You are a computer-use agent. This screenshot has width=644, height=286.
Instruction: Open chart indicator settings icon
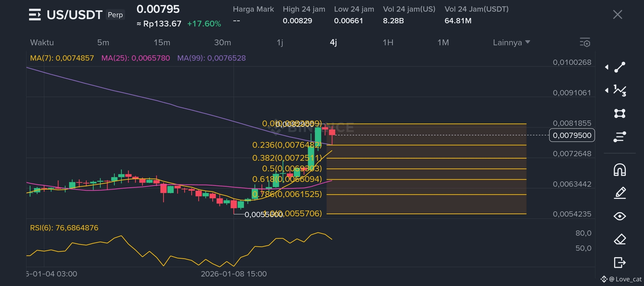585,43
